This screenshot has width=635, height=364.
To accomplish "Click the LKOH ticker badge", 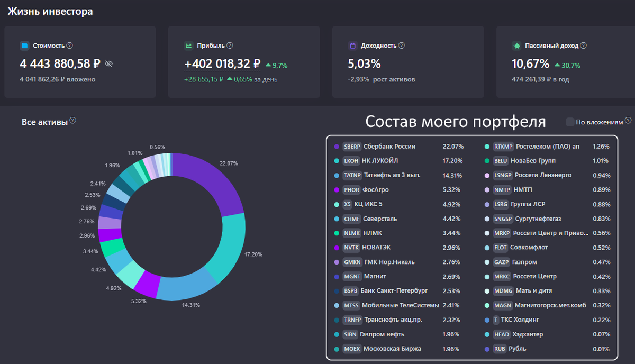I will coord(351,161).
